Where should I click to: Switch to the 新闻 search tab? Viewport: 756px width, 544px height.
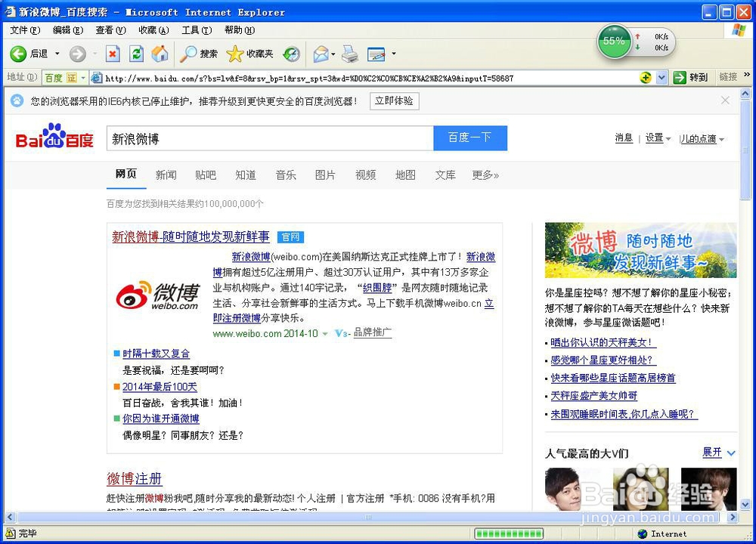166,175
